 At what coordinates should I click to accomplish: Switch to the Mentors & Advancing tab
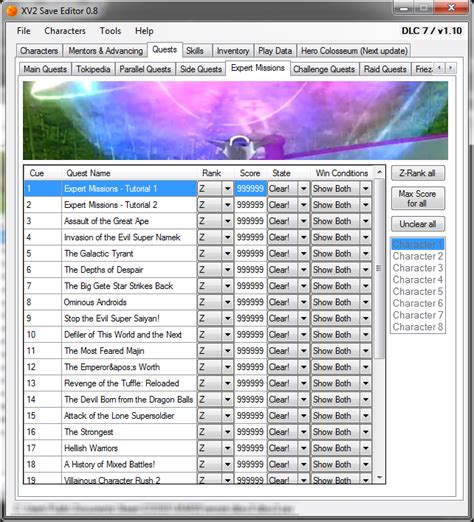click(105, 51)
